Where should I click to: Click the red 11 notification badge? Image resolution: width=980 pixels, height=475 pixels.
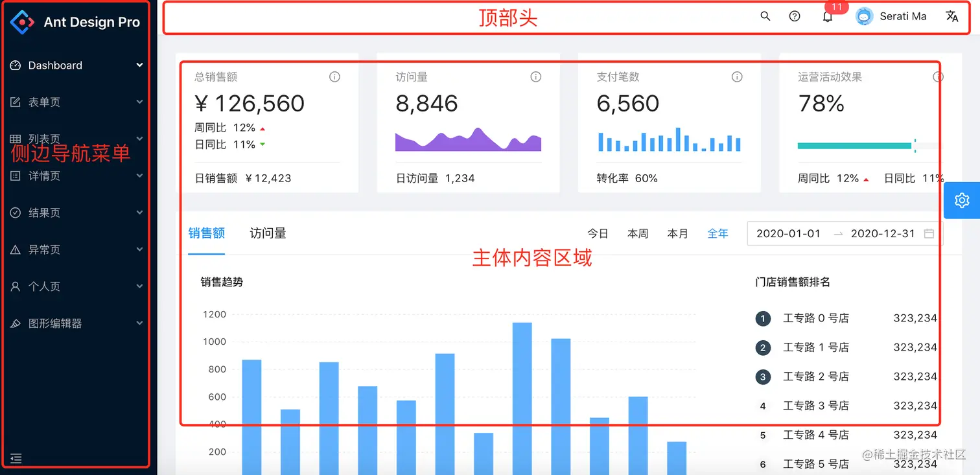point(837,7)
